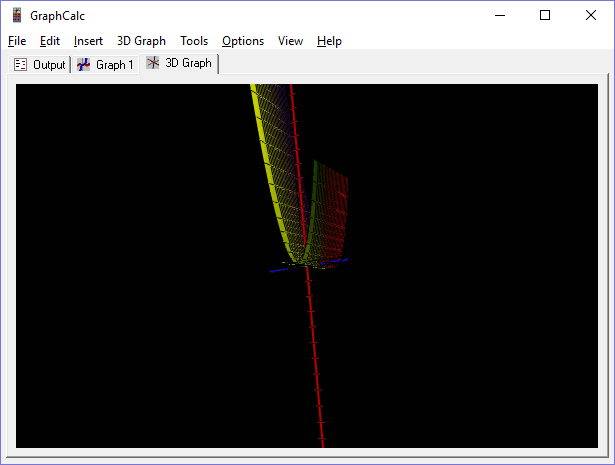The image size is (615, 465).
Task: Switch to the Output tab
Action: (40, 65)
